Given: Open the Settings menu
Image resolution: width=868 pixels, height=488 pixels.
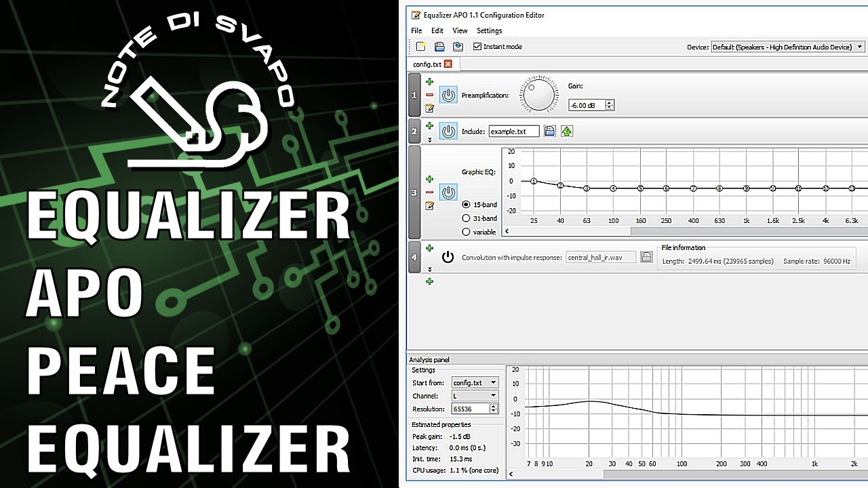Looking at the screenshot, I should [x=489, y=30].
